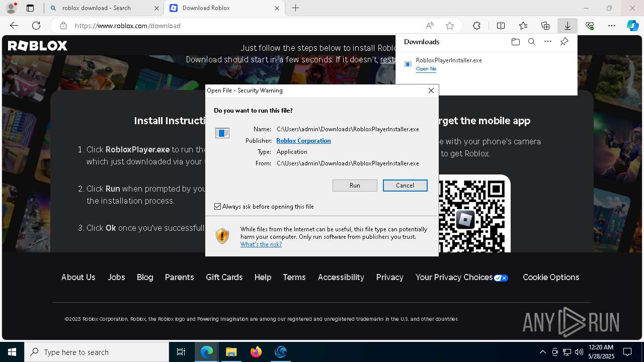
Task: Open Your Privacy Choices footer link
Action: [x=461, y=277]
